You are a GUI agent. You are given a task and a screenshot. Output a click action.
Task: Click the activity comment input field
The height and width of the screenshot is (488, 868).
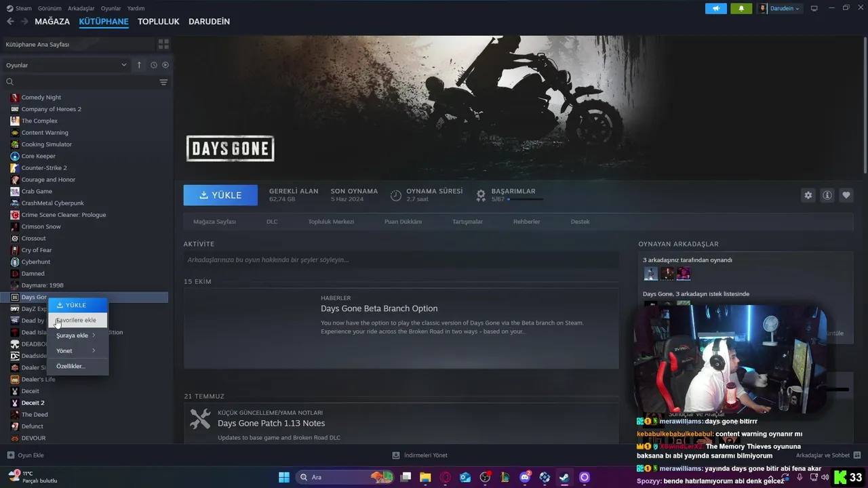(401, 260)
